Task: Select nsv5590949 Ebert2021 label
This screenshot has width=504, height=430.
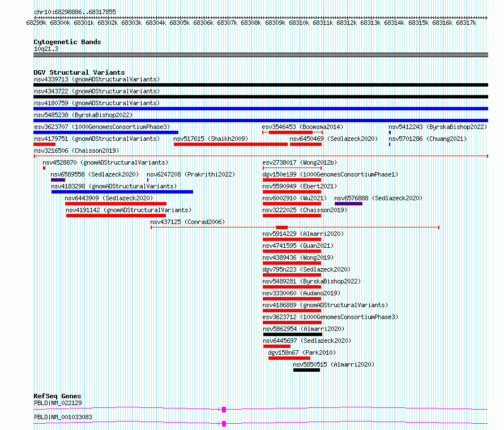Action: pos(300,186)
